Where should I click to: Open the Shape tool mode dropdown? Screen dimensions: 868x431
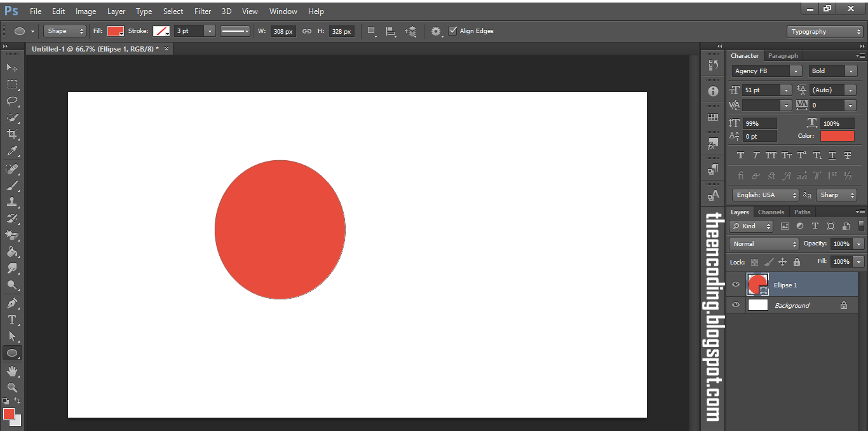(65, 31)
